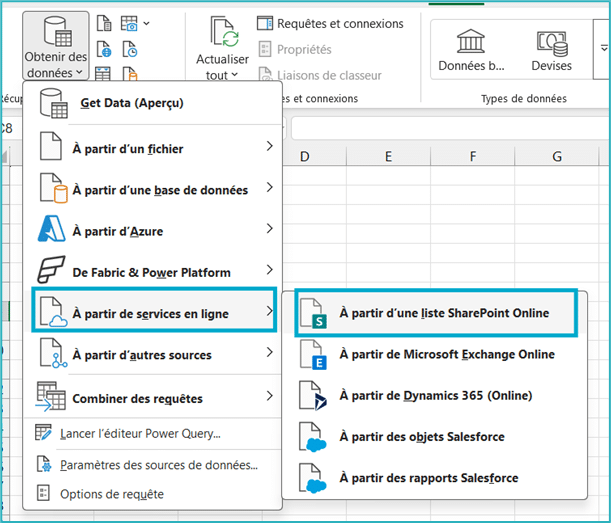The width and height of the screenshot is (611, 523).
Task: Click the Combiner des requêtes tables icon
Action: point(51,396)
